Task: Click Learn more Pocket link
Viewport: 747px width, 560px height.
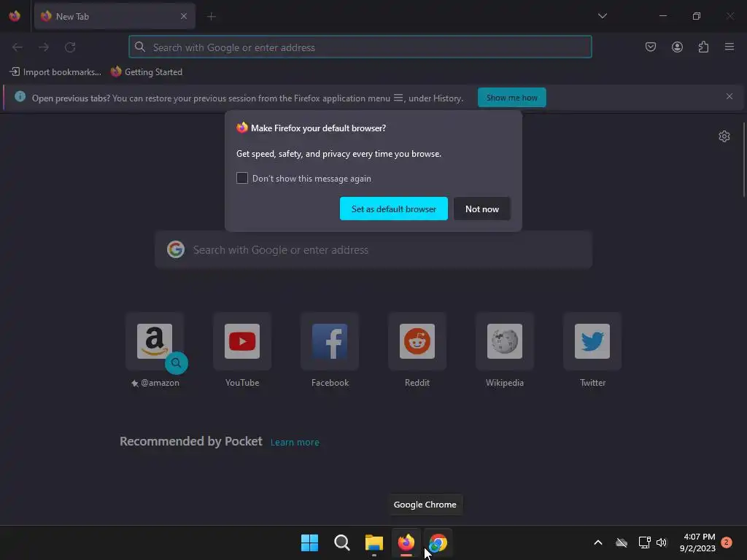Action: (295, 443)
